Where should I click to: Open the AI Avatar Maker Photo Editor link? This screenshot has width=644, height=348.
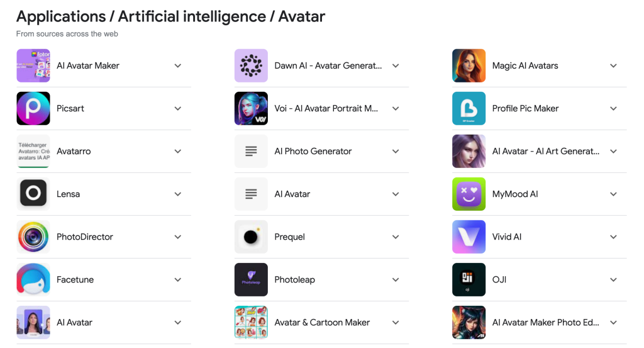point(545,322)
